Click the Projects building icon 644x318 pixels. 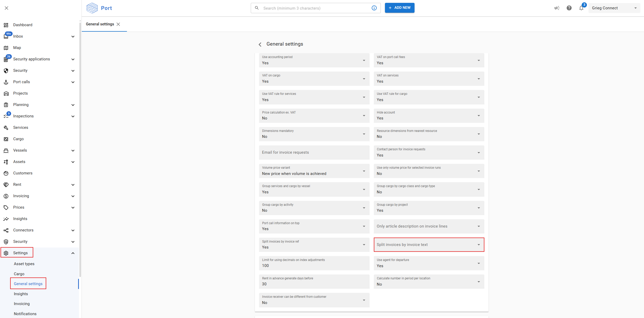coord(6,93)
